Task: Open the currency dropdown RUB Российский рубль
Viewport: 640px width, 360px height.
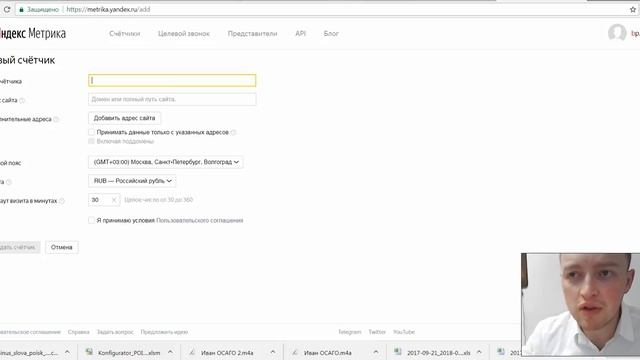Action: tap(132, 181)
